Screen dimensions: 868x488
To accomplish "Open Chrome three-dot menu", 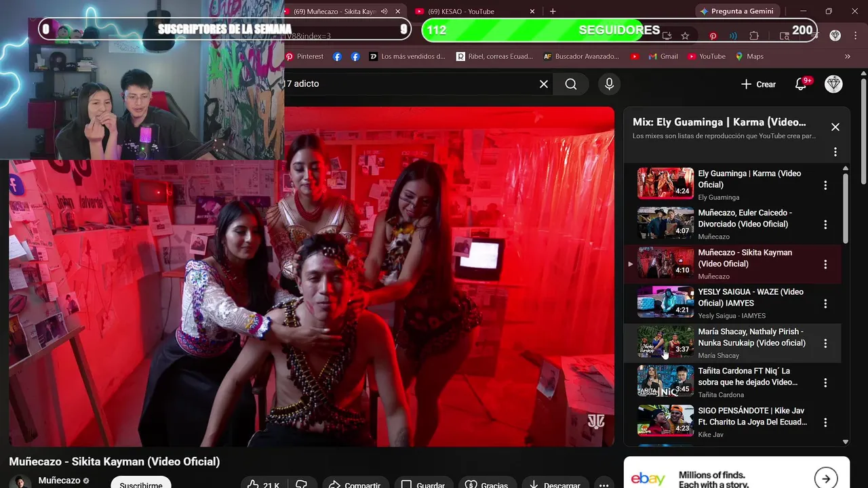I will (x=855, y=35).
